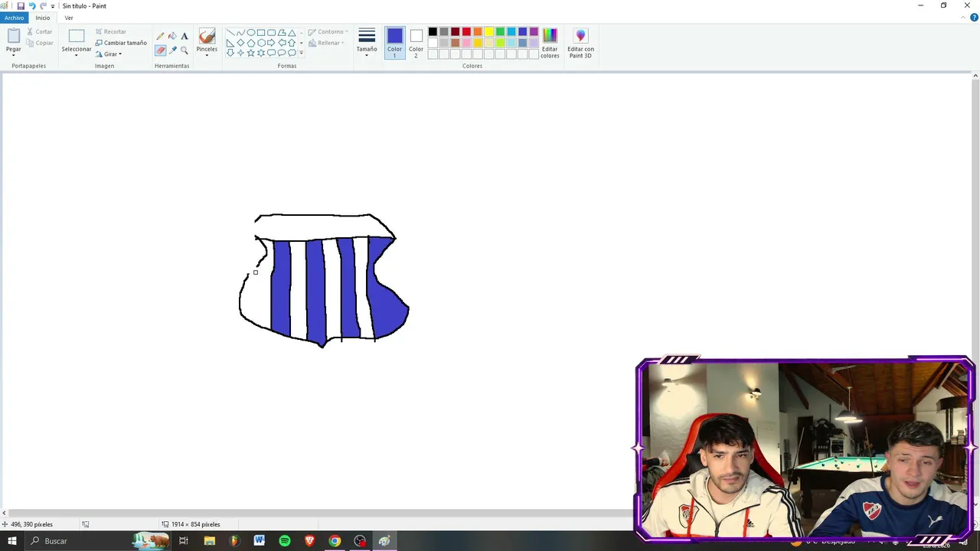Pick the green color swatch
Screen dimensions: 980x551
[500, 32]
